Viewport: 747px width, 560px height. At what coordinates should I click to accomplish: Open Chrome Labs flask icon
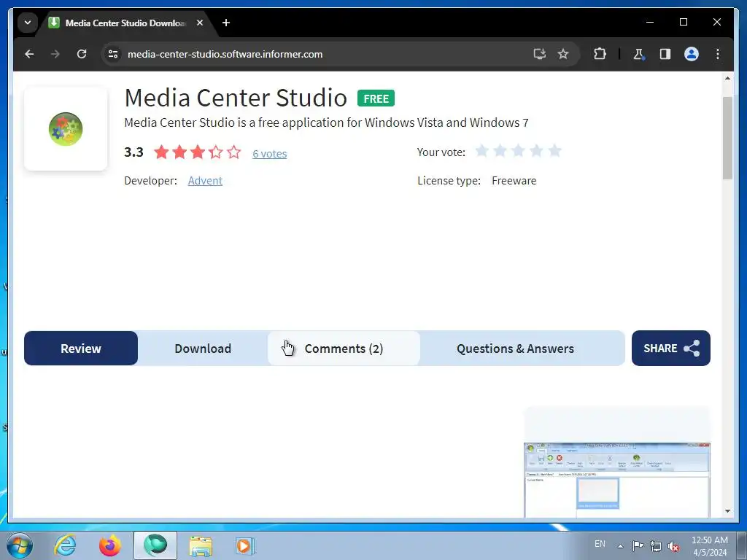pos(639,54)
